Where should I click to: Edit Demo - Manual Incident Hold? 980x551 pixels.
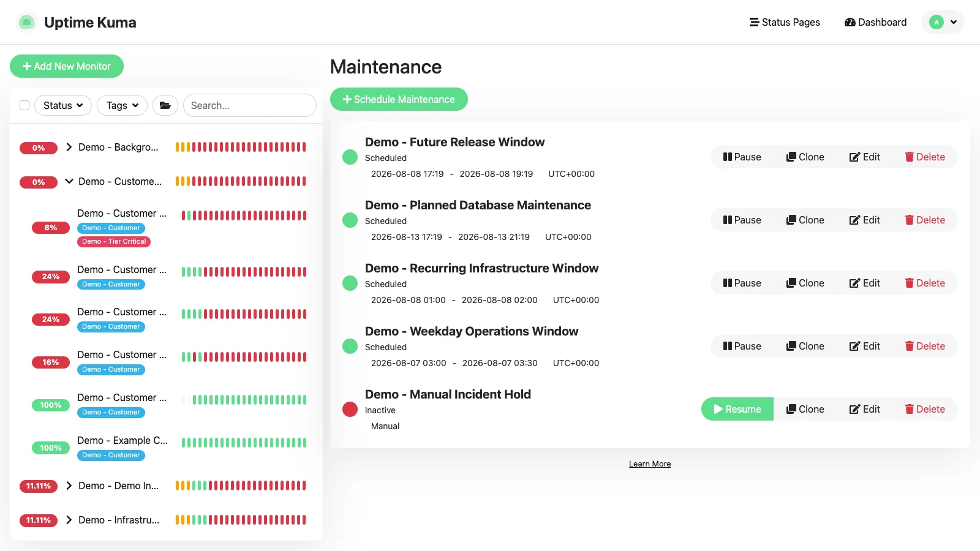pos(864,409)
